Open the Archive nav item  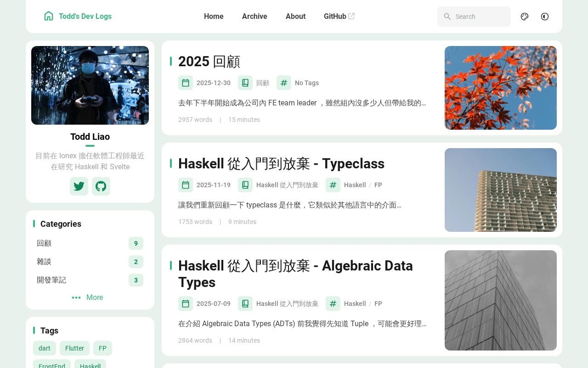tap(254, 17)
